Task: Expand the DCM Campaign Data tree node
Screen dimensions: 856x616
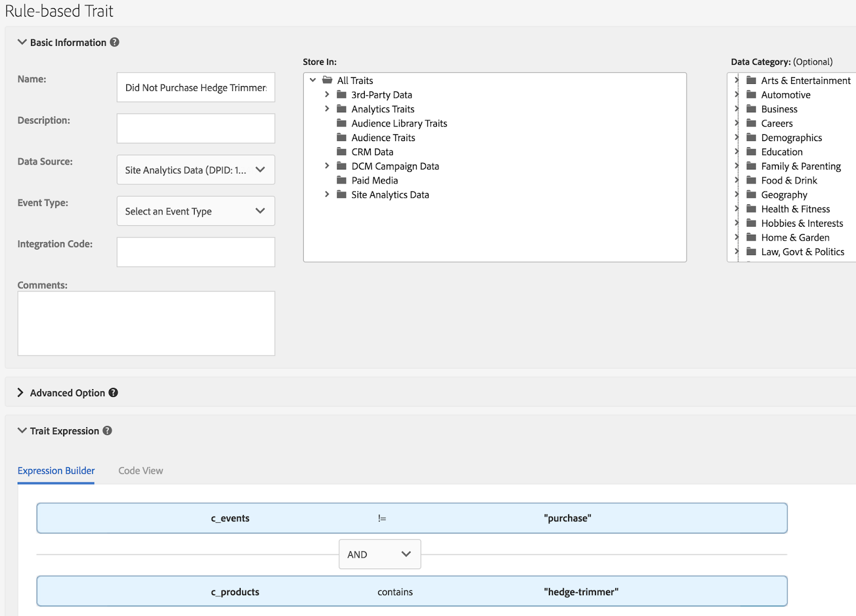Action: click(327, 166)
